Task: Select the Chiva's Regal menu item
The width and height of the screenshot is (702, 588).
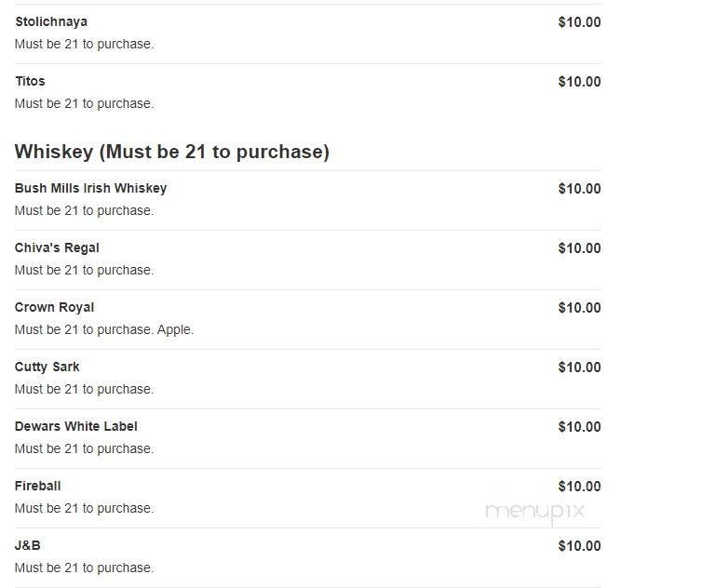Action: (57, 247)
